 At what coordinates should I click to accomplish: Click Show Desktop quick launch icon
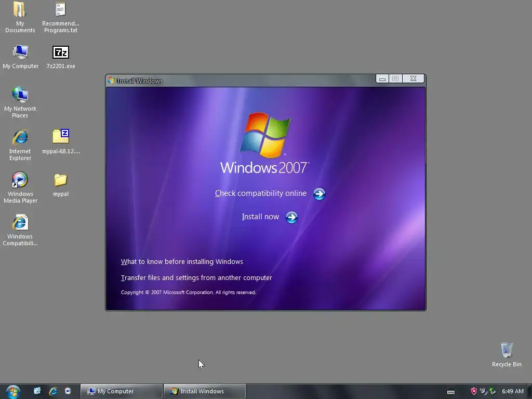[37, 391]
